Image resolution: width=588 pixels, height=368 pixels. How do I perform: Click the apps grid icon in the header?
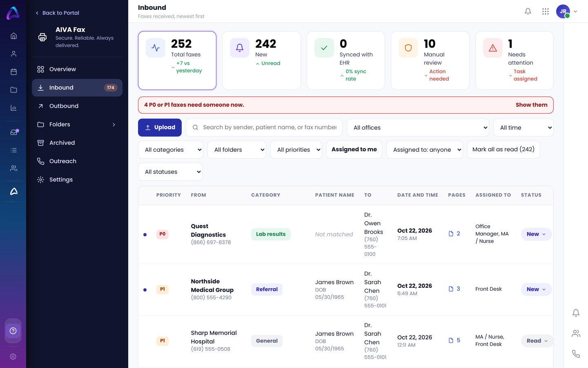[x=546, y=11]
